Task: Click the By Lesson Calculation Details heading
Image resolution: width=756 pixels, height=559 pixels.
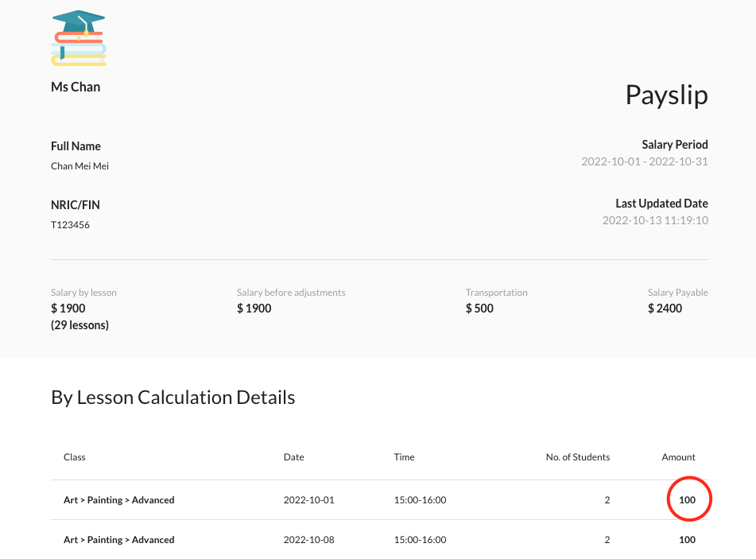Action: coord(173,398)
